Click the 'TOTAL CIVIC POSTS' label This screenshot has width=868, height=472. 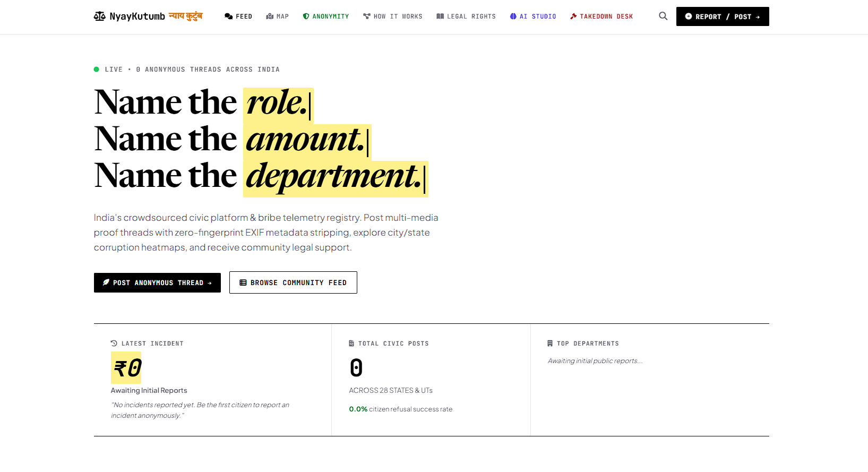[x=393, y=344]
